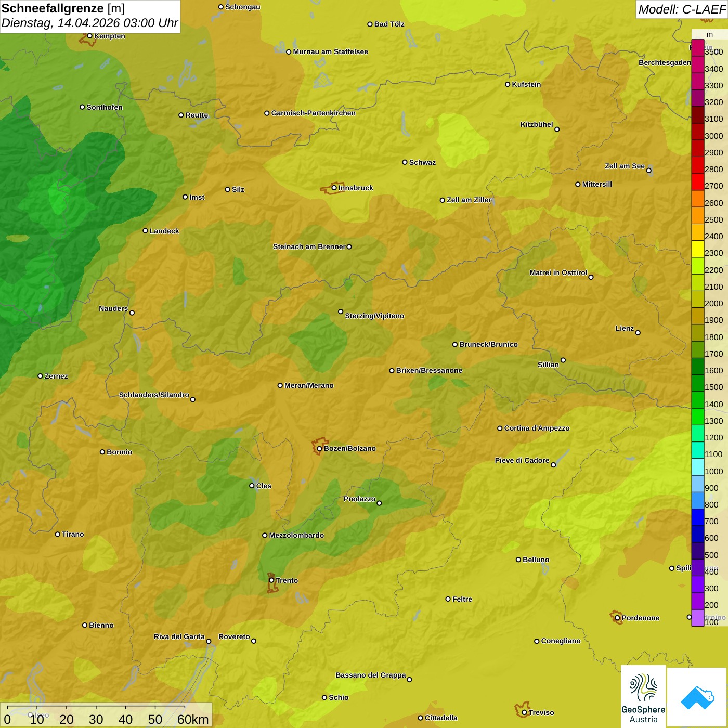Click the Nauders location dot
This screenshot has width=728, height=728.
(x=132, y=313)
